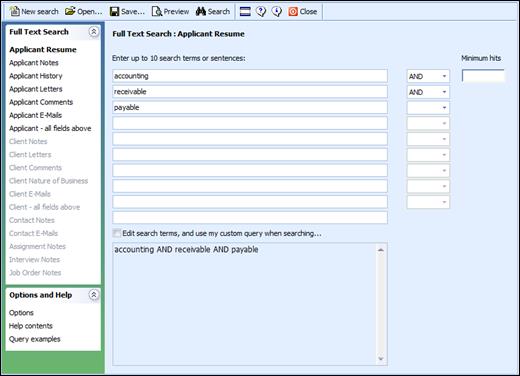The image size is (520, 376).
Task: Click the search term field containing payable
Action: click(250, 107)
